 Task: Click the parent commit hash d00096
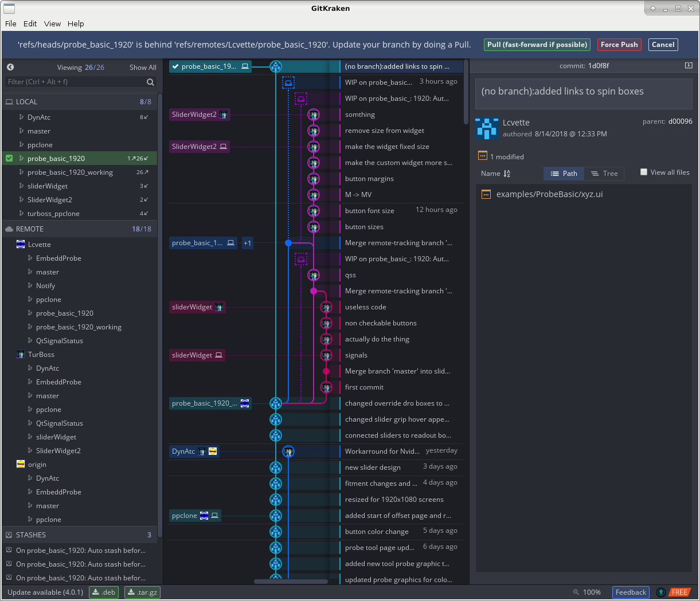tap(680, 121)
